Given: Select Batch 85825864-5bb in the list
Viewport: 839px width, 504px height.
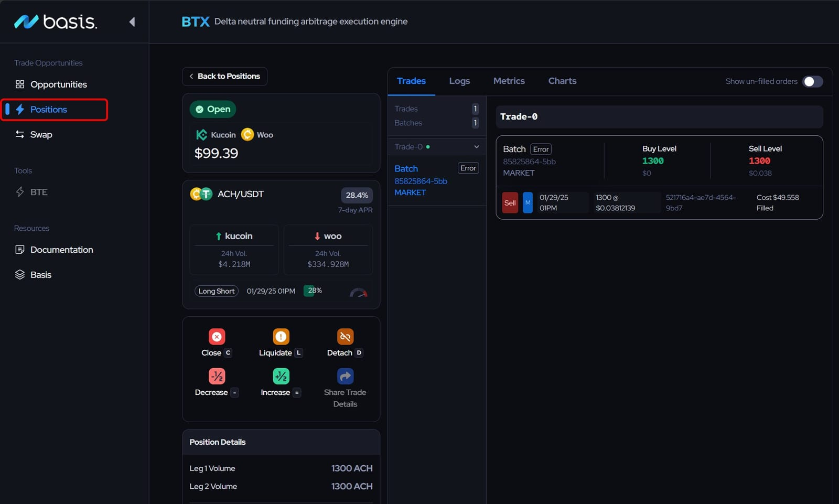Looking at the screenshot, I should point(436,180).
